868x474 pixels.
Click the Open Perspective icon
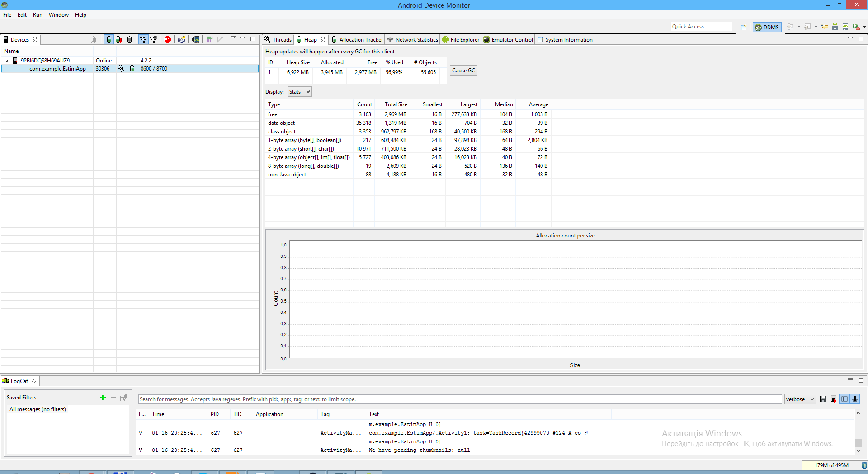[x=744, y=27]
